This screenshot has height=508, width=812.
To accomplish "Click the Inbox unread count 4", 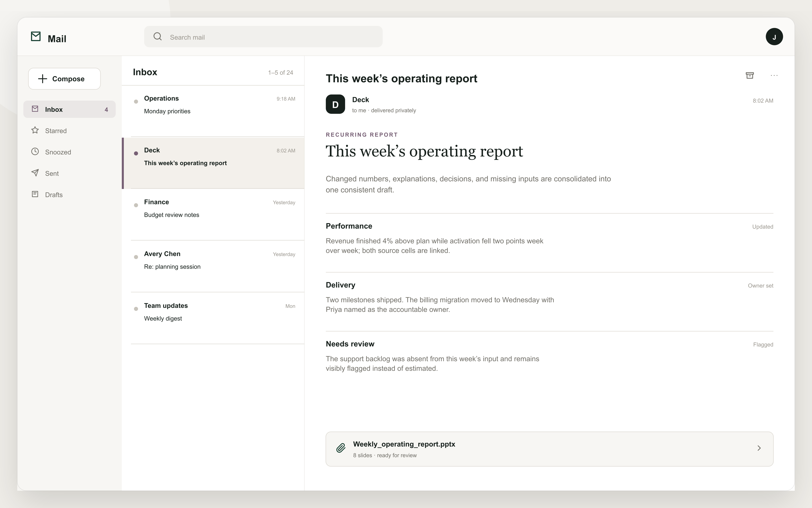I will click(x=106, y=110).
